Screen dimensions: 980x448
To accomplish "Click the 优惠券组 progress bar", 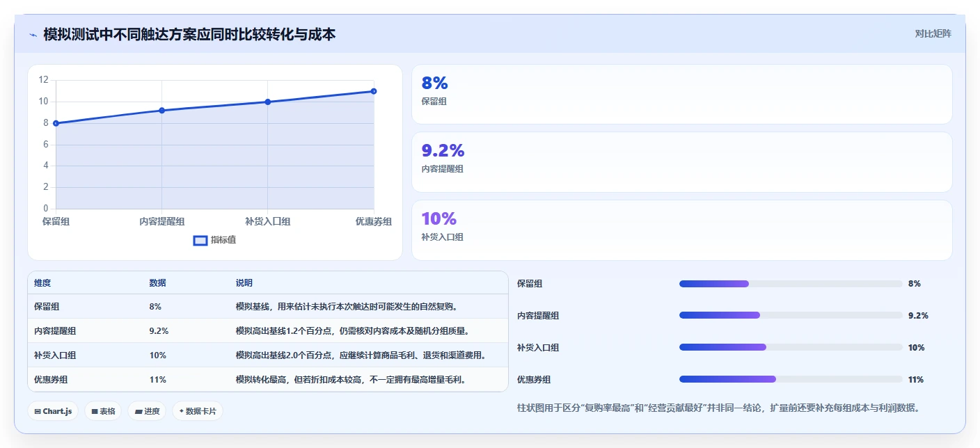I will [x=791, y=379].
